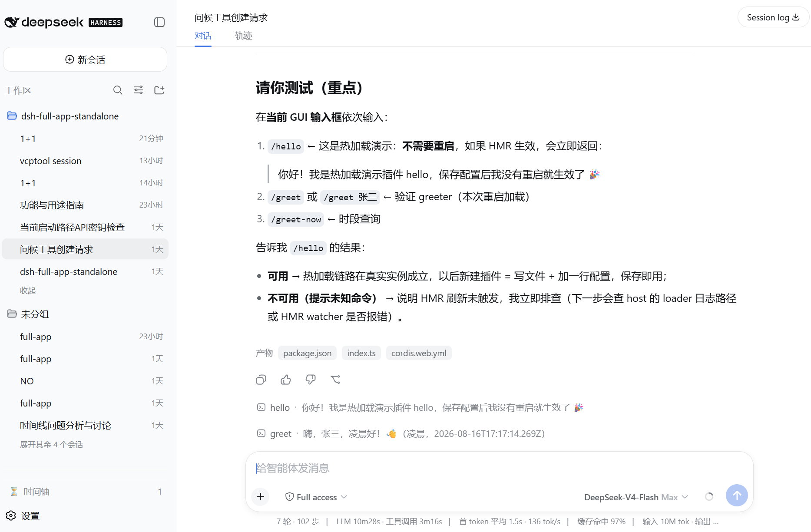Click the /greet-now code snippet

tap(296, 219)
